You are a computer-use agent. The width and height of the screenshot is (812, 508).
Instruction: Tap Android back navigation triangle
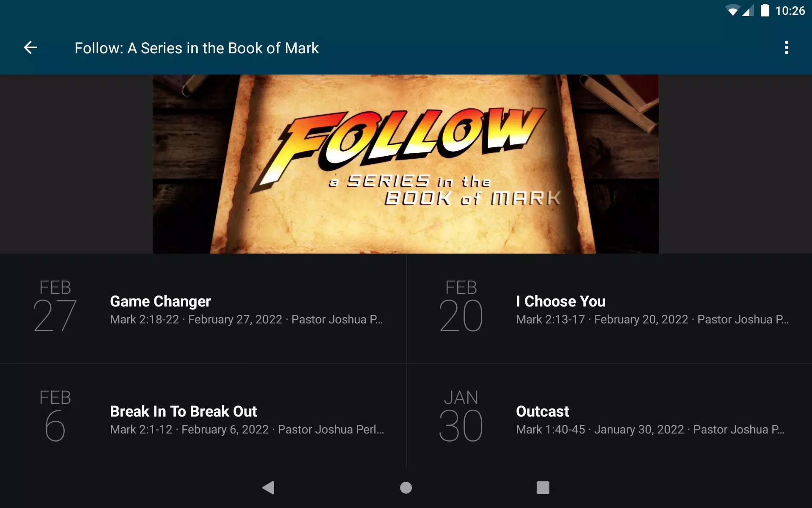coord(269,488)
